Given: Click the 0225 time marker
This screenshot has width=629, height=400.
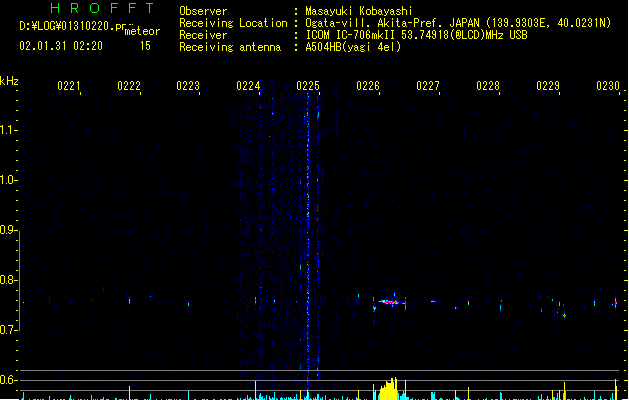Looking at the screenshot, I should [x=308, y=86].
